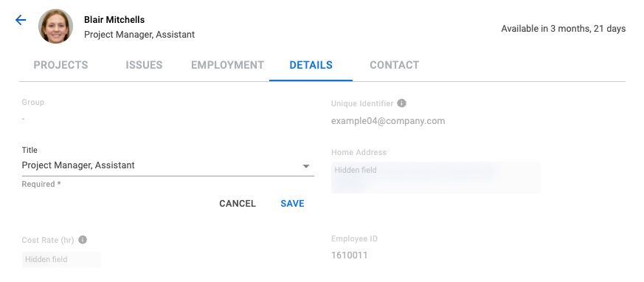Select the example04@company.com identifier value

click(x=388, y=121)
